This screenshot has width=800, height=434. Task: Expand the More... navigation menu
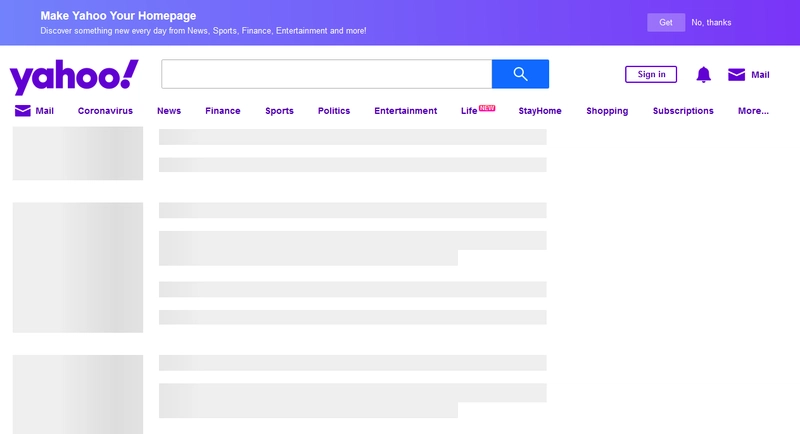pyautogui.click(x=753, y=111)
